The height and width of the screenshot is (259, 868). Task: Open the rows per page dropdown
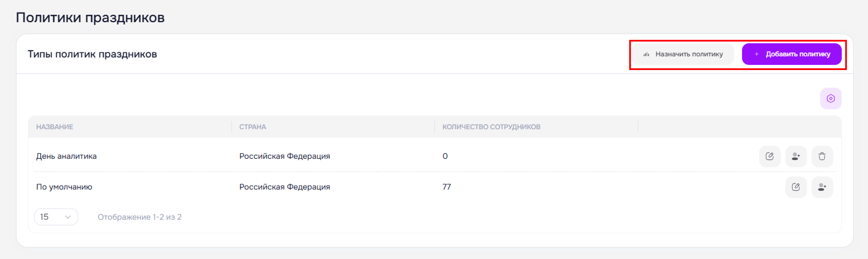tap(56, 217)
